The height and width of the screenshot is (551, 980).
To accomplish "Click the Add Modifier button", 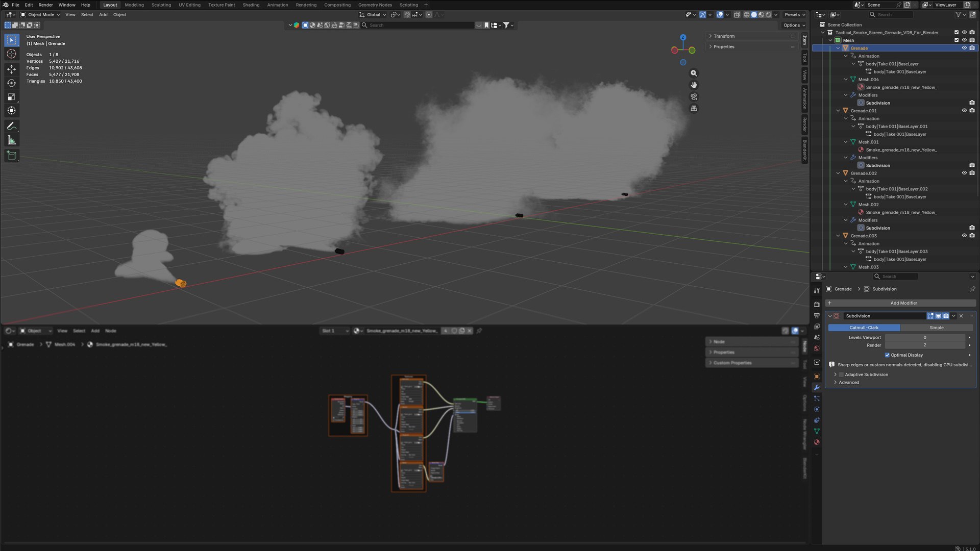I will tap(900, 303).
